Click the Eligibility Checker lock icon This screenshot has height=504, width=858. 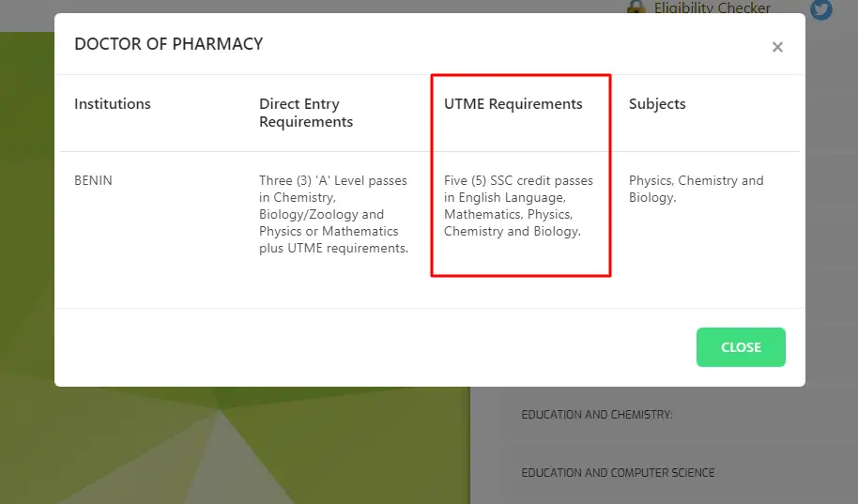[636, 8]
